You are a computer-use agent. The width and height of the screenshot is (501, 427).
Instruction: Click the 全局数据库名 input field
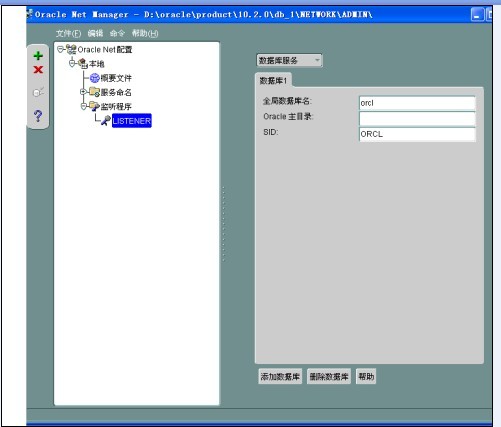(x=417, y=103)
